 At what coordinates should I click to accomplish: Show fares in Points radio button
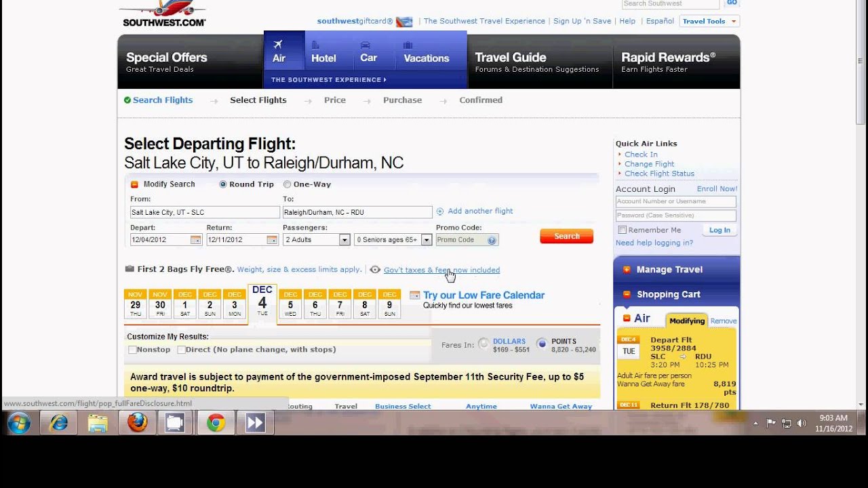pyautogui.click(x=542, y=344)
